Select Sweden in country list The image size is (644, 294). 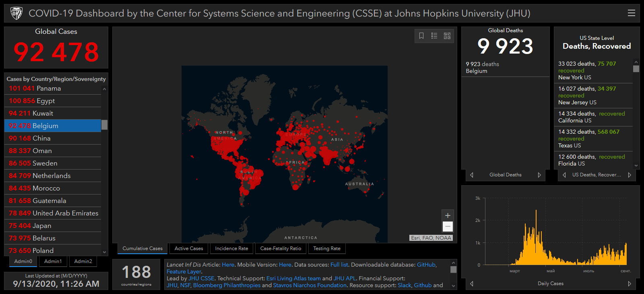pyautogui.click(x=53, y=163)
